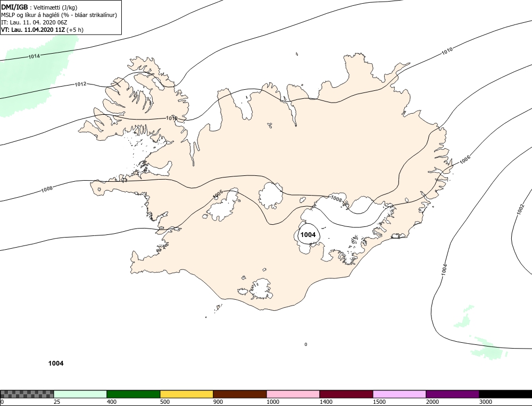The width and height of the screenshot is (532, 406).
Task: Click the gray checkered 0–25 legend swatch
Action: tap(27, 394)
